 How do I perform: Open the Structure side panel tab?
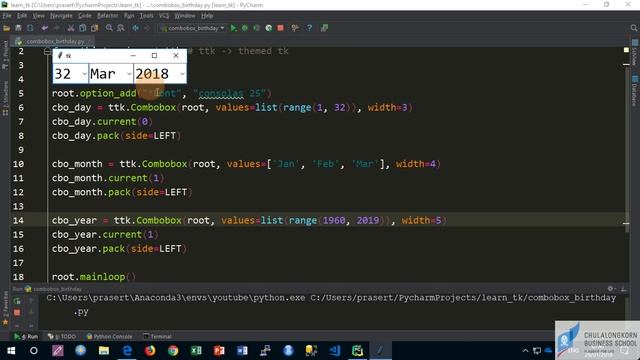click(5, 98)
